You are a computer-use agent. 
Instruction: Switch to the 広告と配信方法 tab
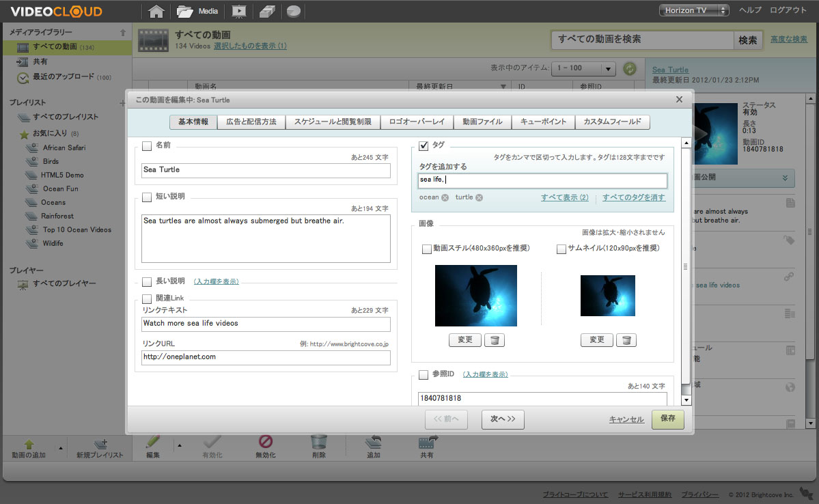coord(251,122)
